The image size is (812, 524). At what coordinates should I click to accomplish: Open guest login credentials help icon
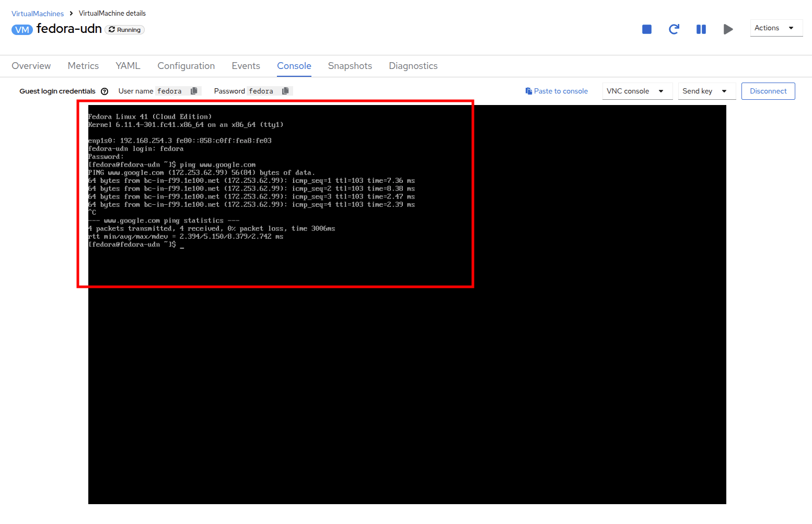pos(105,91)
